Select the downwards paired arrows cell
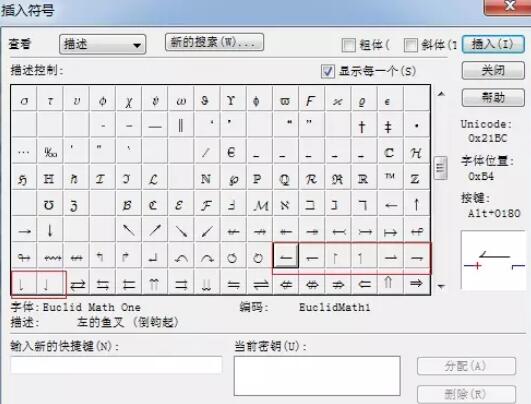 207,283
